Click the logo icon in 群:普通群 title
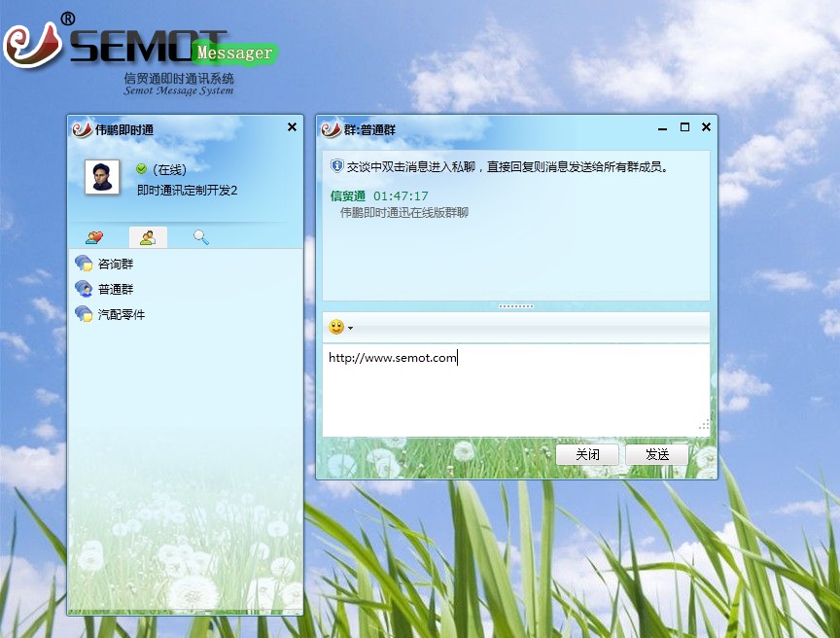This screenshot has height=638, width=840. pos(331,129)
